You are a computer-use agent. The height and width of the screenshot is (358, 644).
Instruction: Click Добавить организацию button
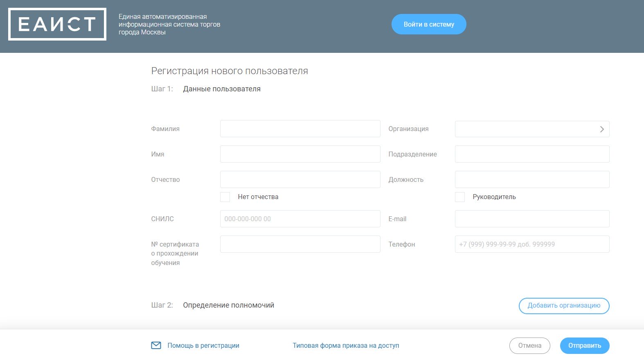click(564, 306)
